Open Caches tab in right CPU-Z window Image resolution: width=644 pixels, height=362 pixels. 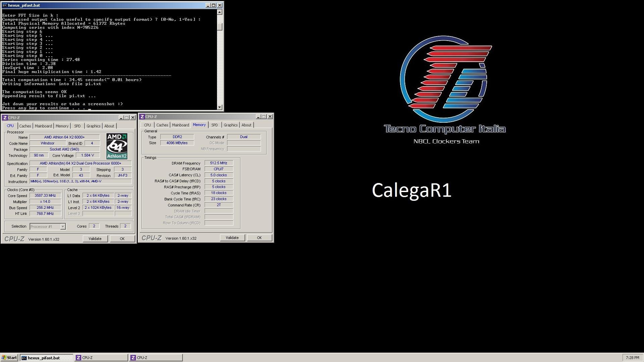coord(162,125)
